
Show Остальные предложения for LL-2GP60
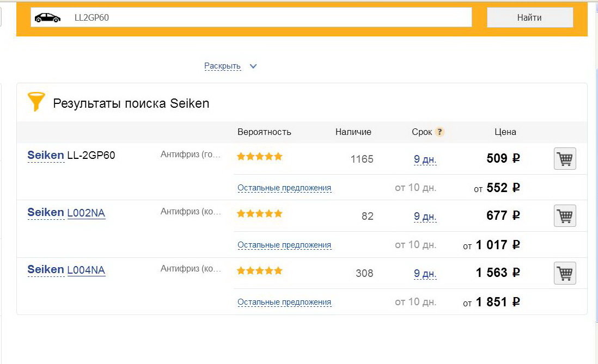[284, 188]
